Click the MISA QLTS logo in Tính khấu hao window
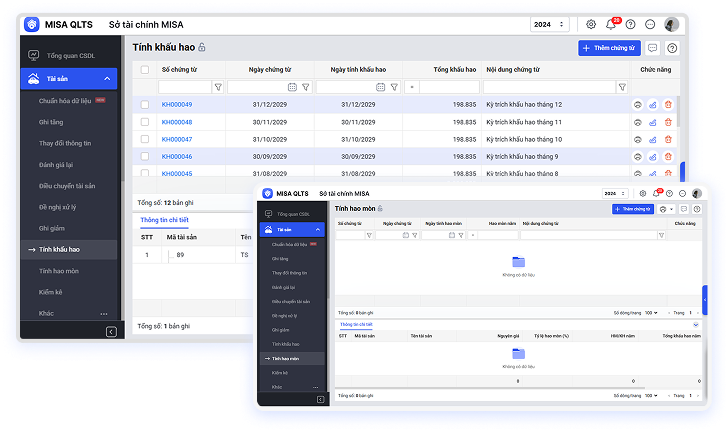Image resolution: width=728 pixels, height=431 pixels. (x=32, y=24)
